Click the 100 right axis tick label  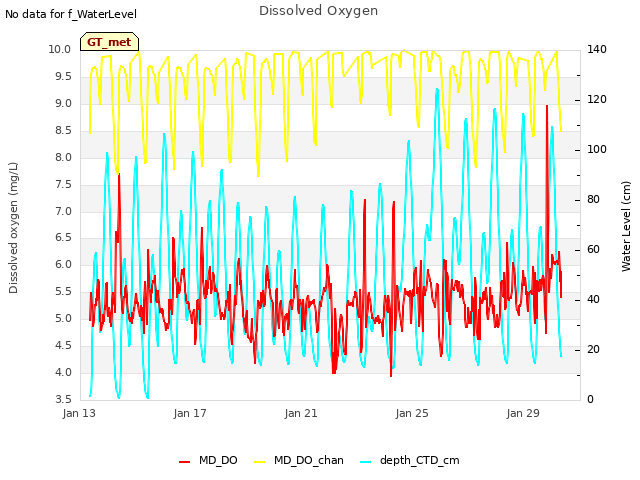point(597,149)
